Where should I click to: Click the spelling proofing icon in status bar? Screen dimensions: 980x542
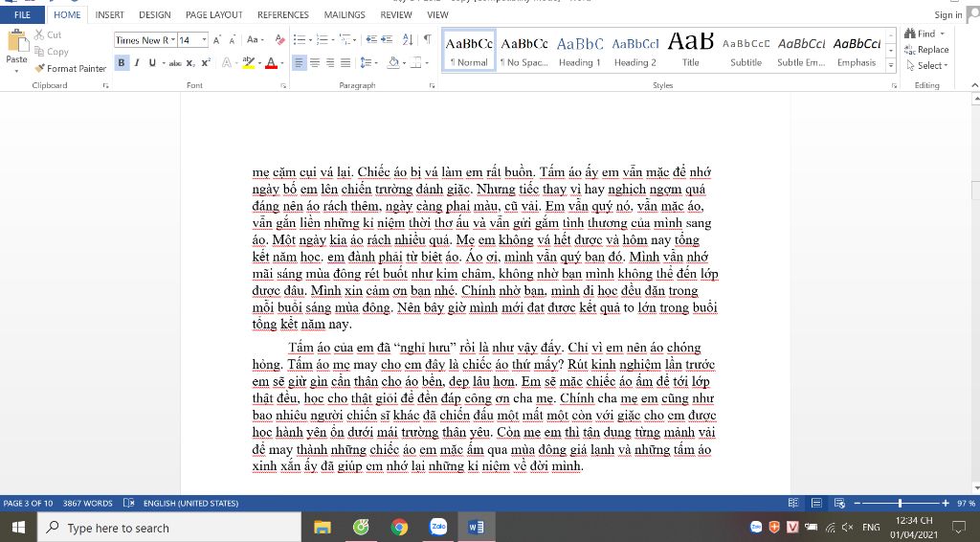click(x=129, y=504)
